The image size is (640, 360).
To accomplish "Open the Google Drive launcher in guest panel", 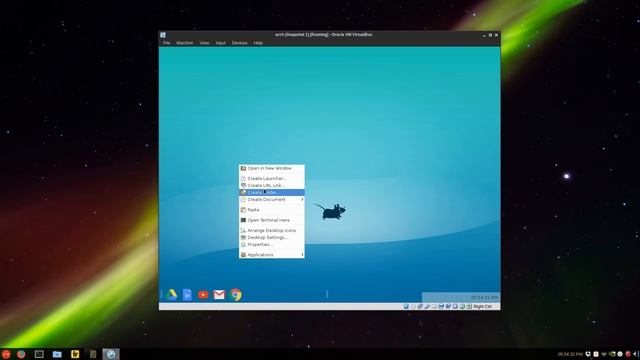I will [x=172, y=294].
